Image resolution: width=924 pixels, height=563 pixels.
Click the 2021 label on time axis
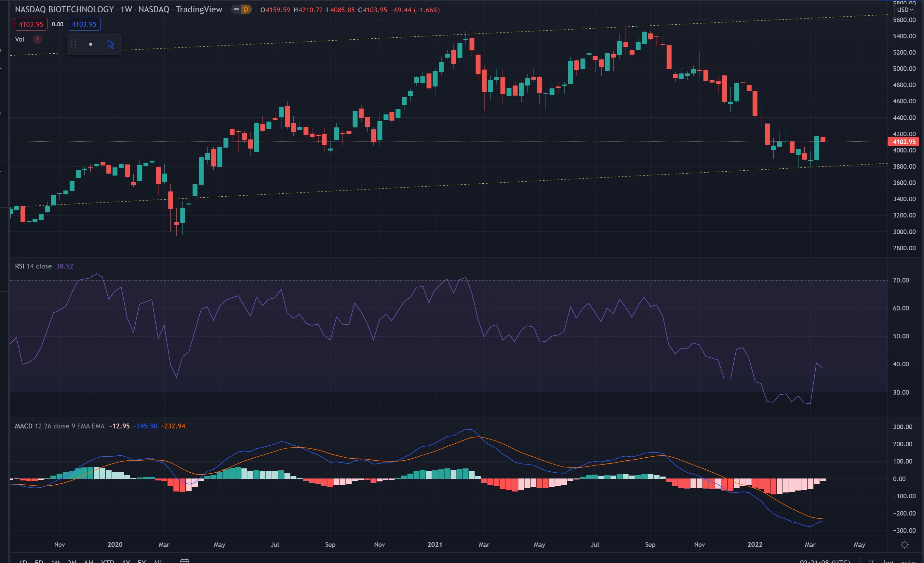click(x=435, y=544)
